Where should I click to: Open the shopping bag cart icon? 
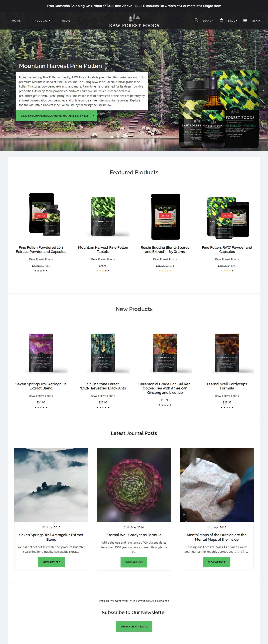click(222, 20)
